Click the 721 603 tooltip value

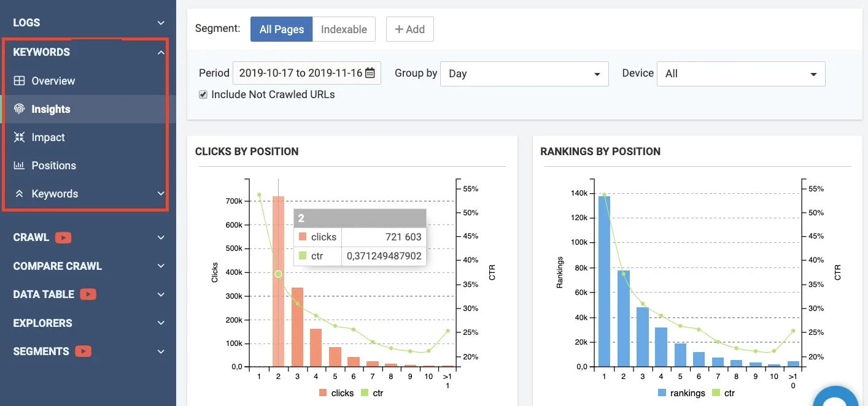[403, 237]
